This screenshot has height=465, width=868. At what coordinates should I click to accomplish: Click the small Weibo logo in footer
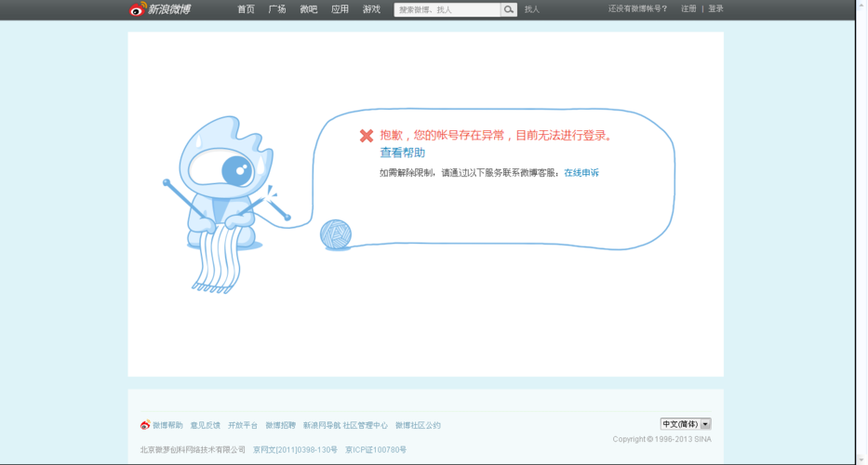(145, 425)
